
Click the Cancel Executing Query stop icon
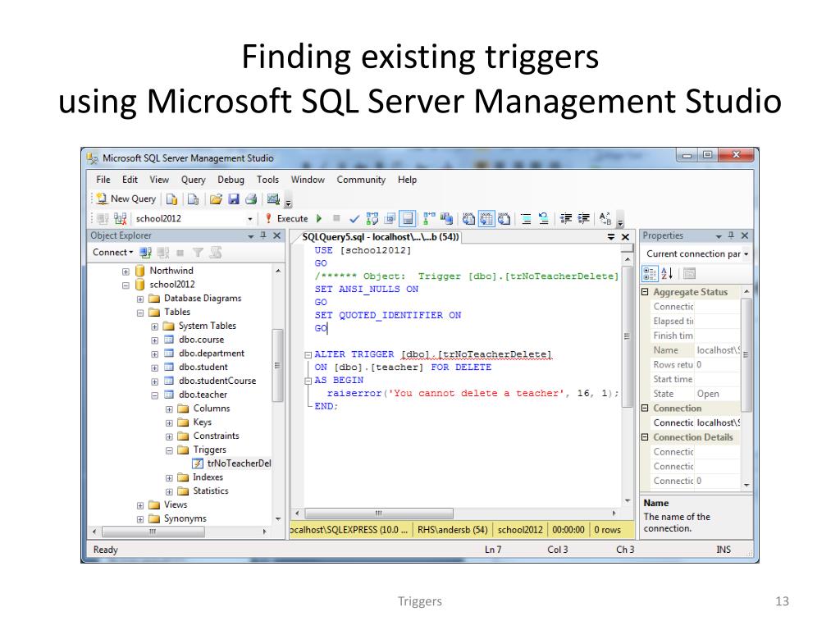(336, 218)
